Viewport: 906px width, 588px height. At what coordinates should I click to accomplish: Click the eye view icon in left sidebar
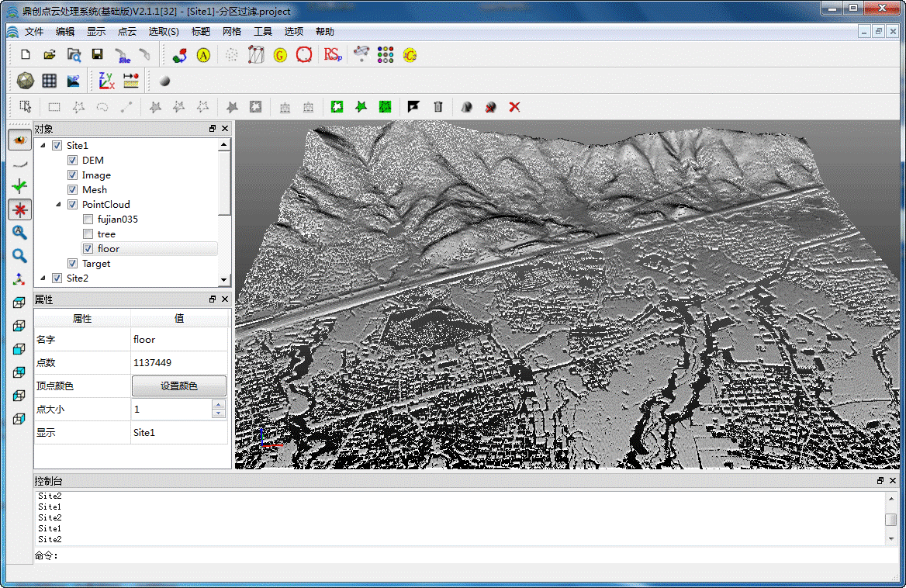[20, 140]
